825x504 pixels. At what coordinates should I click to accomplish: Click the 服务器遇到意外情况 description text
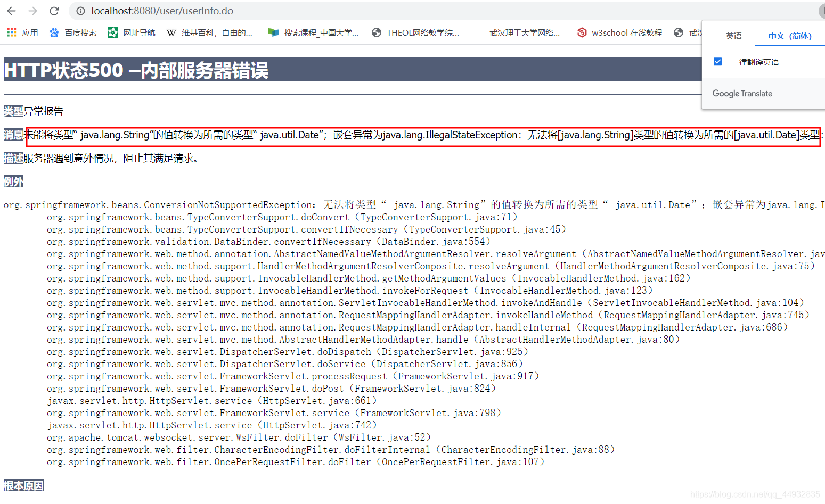click(111, 158)
